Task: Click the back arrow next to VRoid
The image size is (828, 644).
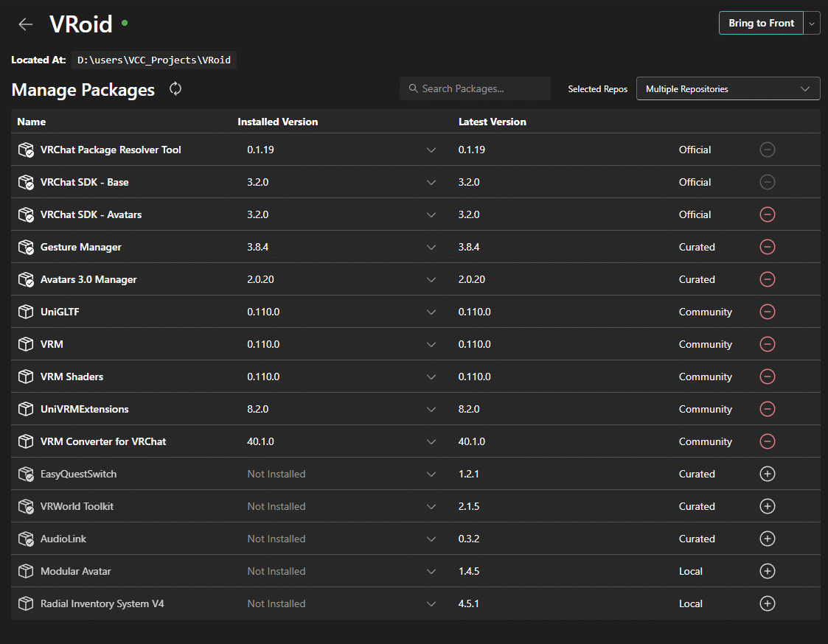Action: click(x=26, y=24)
